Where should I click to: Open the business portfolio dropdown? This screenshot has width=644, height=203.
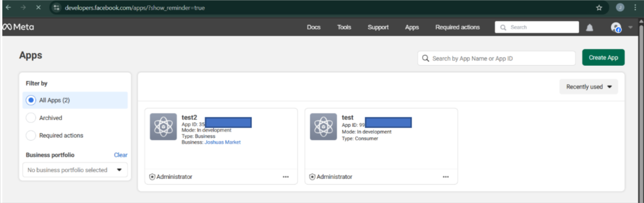[x=75, y=170]
